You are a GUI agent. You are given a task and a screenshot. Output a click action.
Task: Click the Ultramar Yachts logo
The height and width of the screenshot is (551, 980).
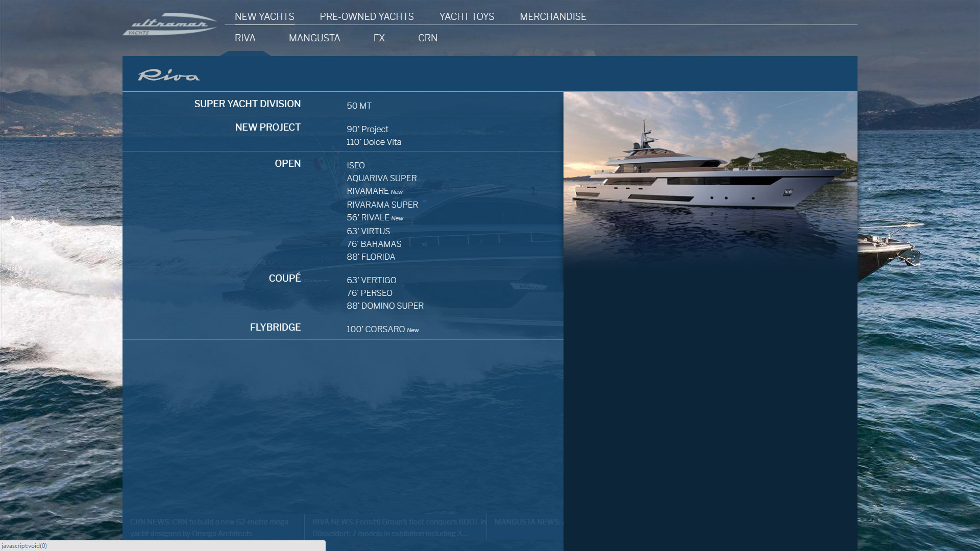pyautogui.click(x=170, y=24)
